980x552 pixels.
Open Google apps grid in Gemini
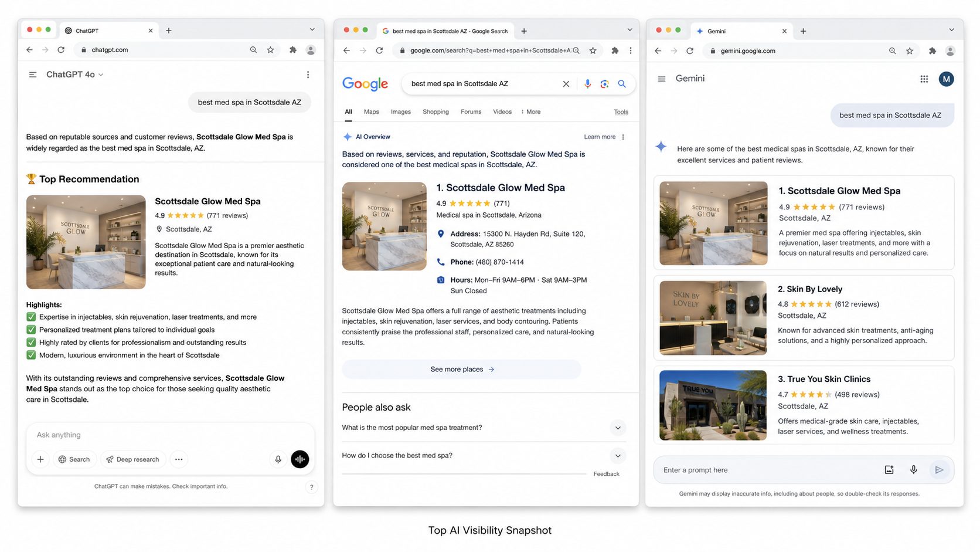[x=924, y=79]
